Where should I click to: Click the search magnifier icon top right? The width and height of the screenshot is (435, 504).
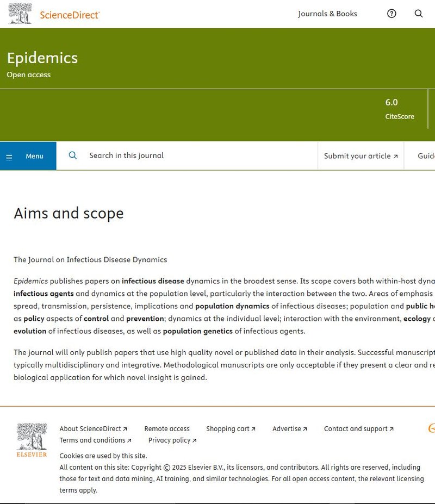pos(418,14)
